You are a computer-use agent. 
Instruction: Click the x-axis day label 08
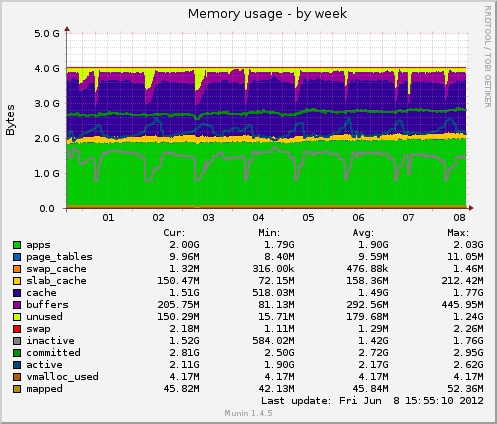point(459,218)
